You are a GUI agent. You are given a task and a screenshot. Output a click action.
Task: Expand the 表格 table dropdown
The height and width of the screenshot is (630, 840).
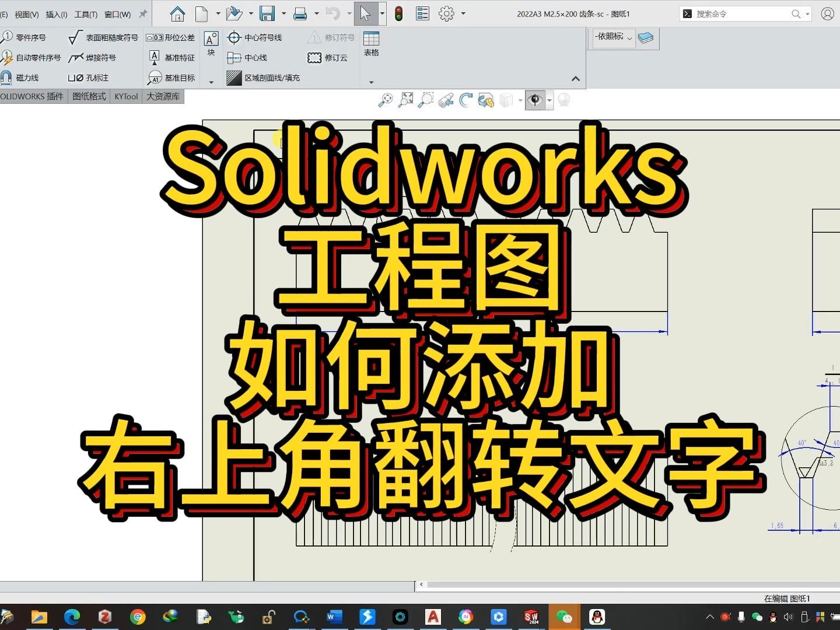click(371, 82)
